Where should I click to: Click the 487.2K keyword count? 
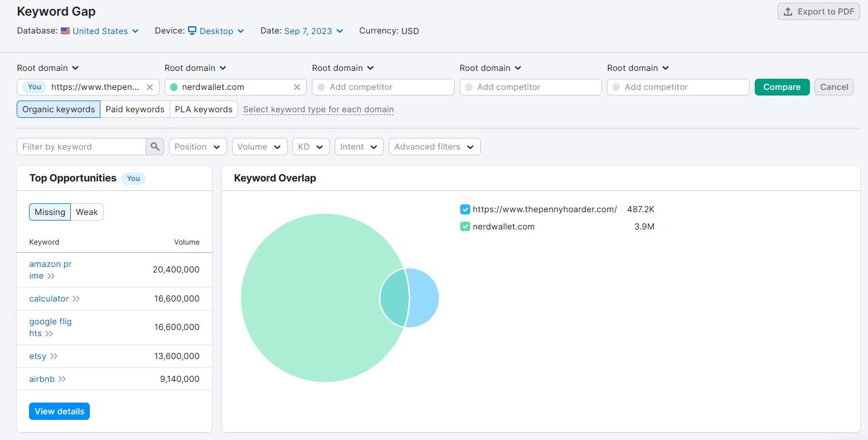pos(640,209)
